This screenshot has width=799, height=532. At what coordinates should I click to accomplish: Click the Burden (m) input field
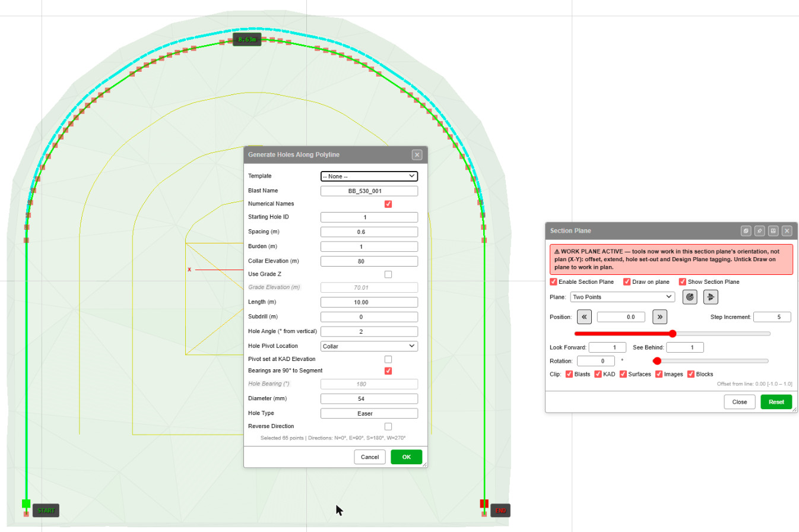click(369, 246)
